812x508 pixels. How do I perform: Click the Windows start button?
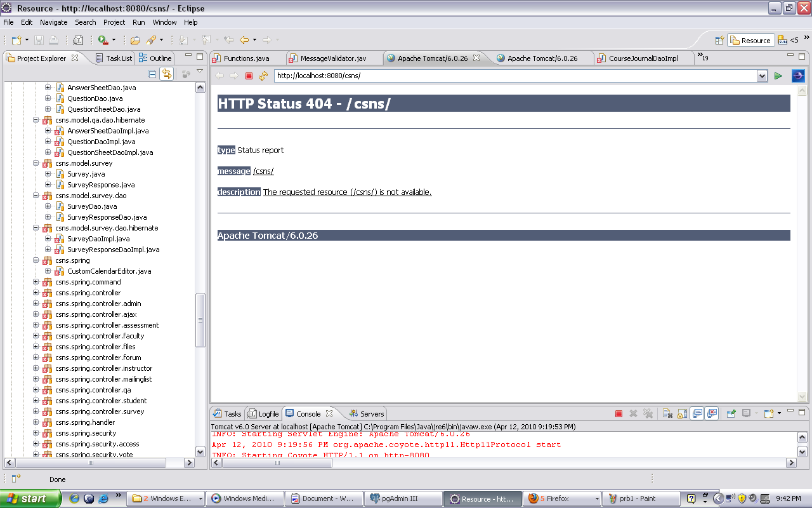30,498
